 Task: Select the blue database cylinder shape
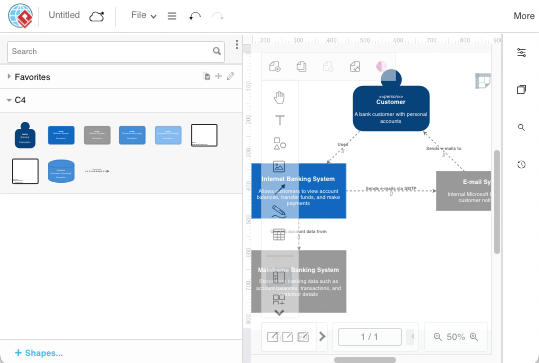[61, 171]
